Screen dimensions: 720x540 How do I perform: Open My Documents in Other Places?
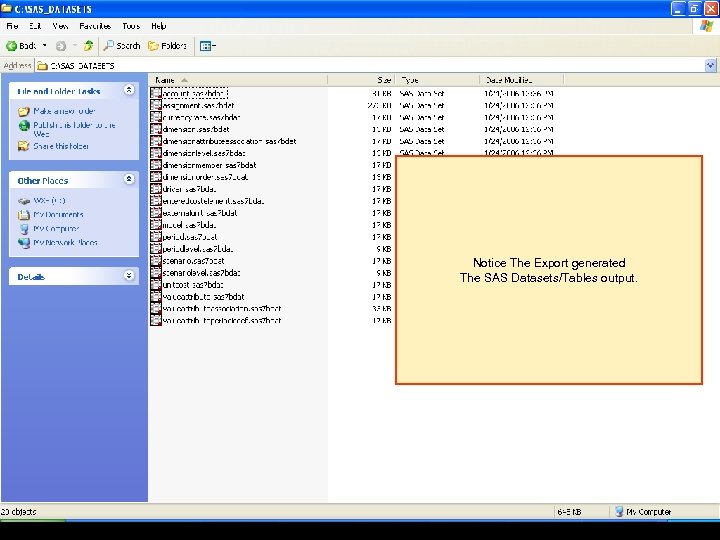[58, 214]
